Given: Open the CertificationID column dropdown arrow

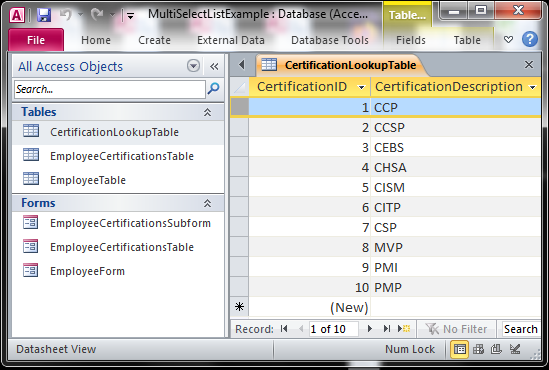Looking at the screenshot, I should [362, 87].
